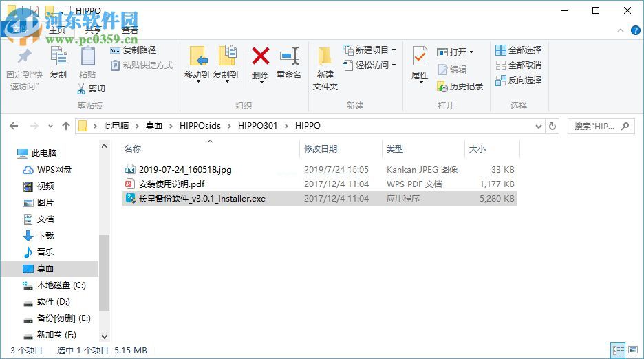Click the Copy icon in ribbon

(58, 56)
